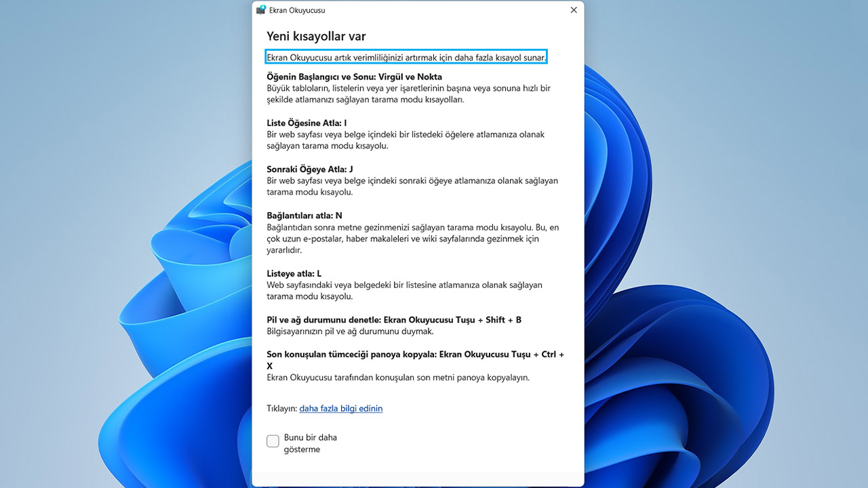Click the 'Pil ve ağ durumunu denetle' heading
This screenshot has width=868, height=488.
coord(393,320)
